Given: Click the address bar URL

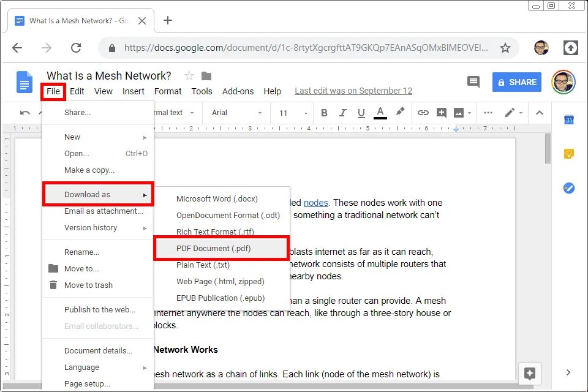Looking at the screenshot, I should click(306, 48).
